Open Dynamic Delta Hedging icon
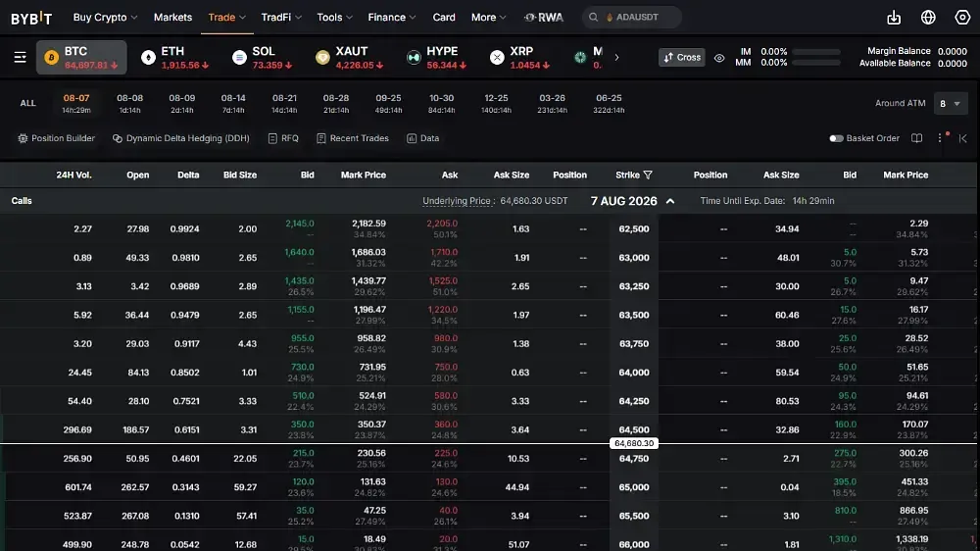Viewport: 980px width, 551px height. (x=117, y=138)
